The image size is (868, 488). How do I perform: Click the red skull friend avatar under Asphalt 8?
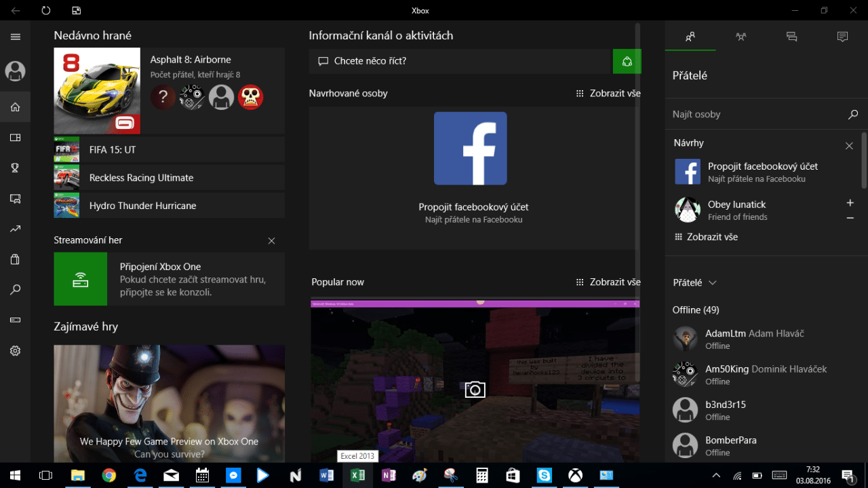250,97
